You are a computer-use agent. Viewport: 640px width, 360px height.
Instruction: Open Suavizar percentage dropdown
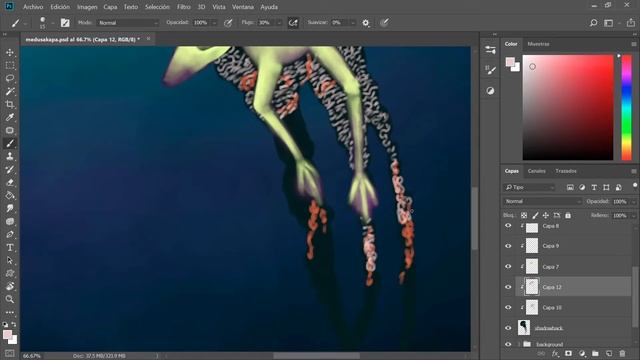[x=353, y=23]
